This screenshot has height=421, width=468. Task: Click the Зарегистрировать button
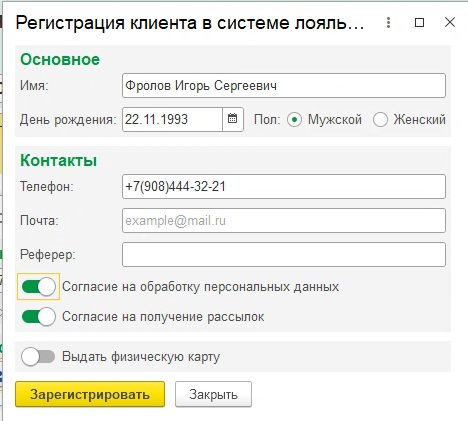pyautogui.click(x=90, y=394)
